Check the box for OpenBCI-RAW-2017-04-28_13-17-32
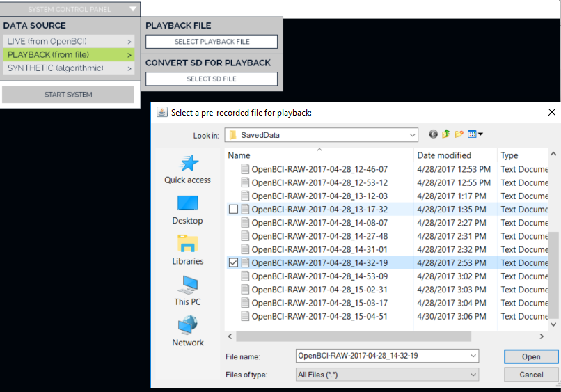561x392 pixels. (x=233, y=209)
